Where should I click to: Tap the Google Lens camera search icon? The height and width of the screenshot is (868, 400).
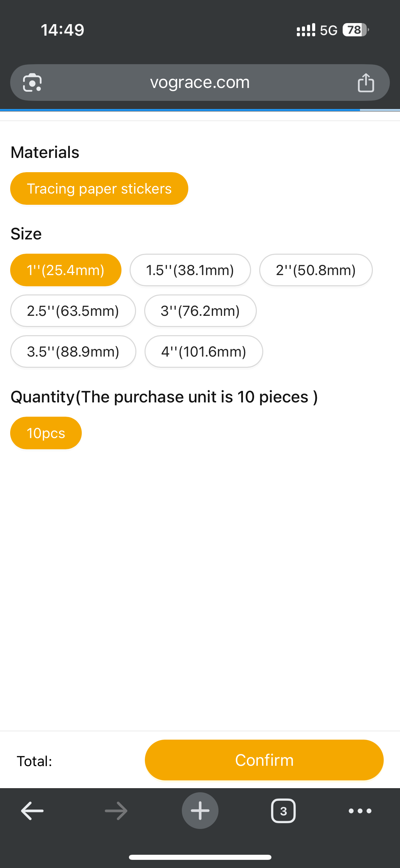[32, 83]
